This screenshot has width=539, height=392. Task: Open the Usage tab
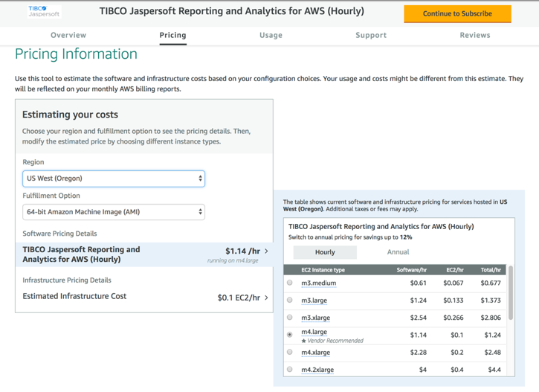click(x=271, y=35)
